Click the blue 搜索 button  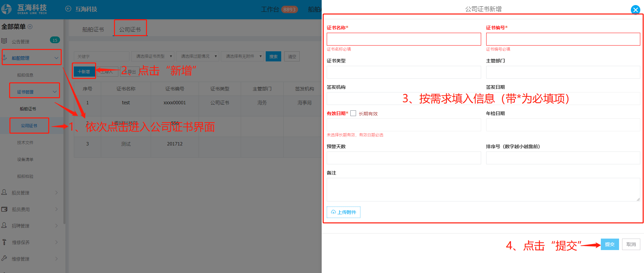coord(273,56)
